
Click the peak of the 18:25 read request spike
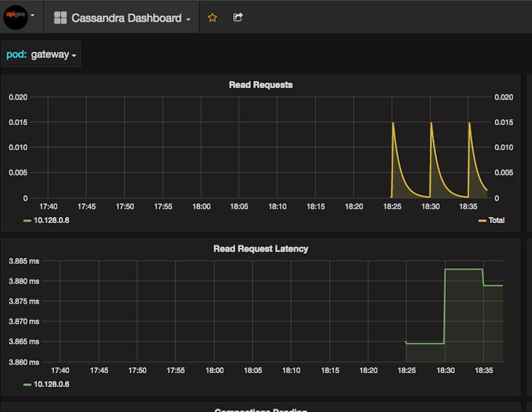pos(393,123)
